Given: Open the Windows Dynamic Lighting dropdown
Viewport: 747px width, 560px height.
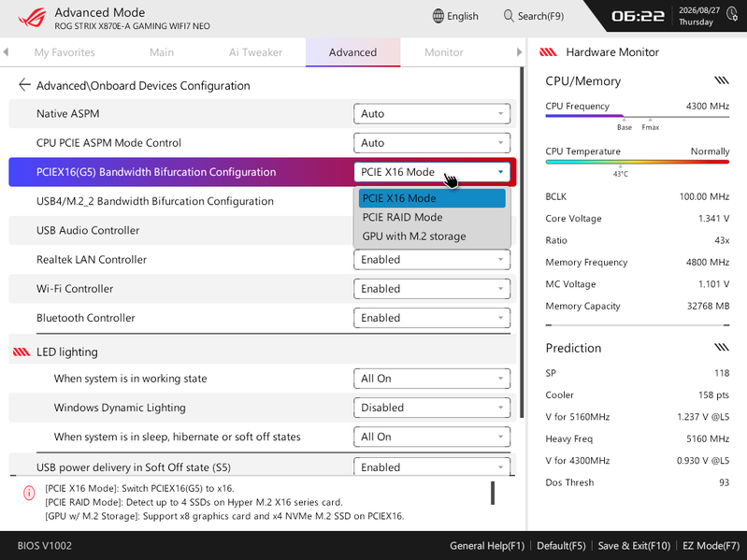Looking at the screenshot, I should click(432, 408).
